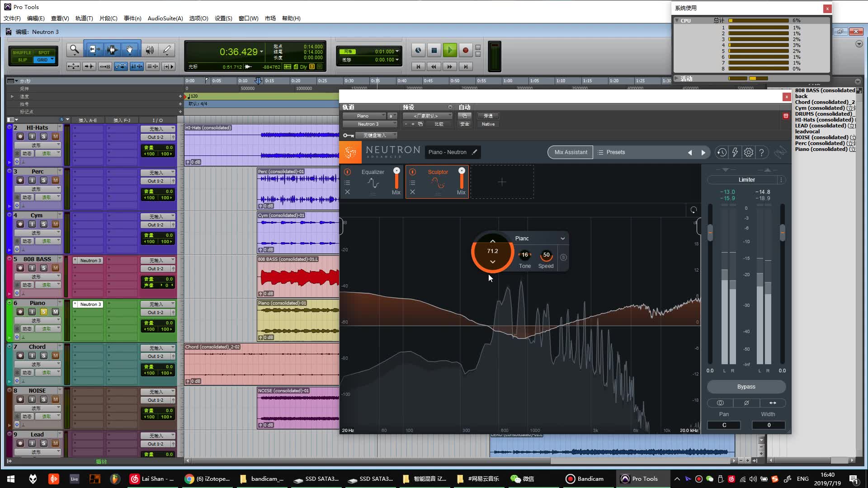Click Return to Zero transport button
This screenshot has height=488, width=868.
pos(418,66)
